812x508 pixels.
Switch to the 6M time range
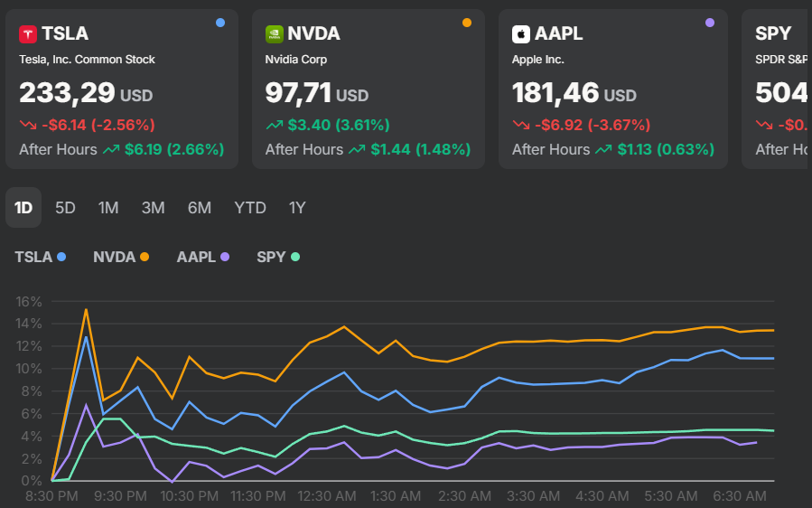(x=200, y=208)
